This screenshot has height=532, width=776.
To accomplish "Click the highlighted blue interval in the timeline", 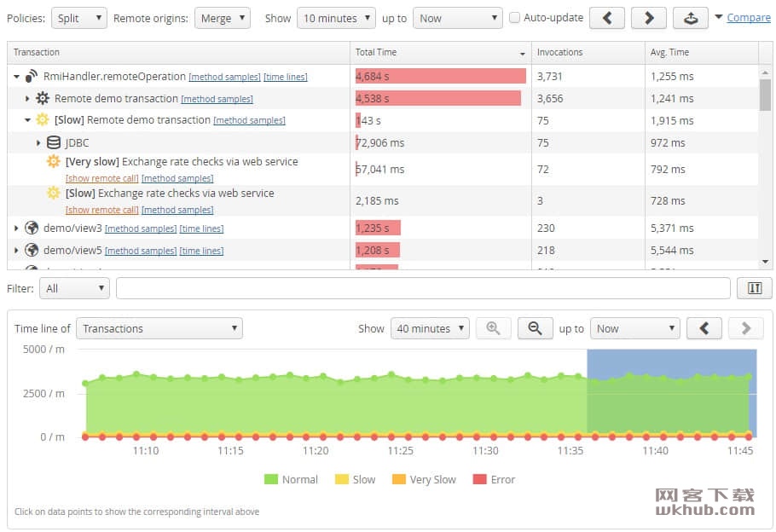I will (x=672, y=393).
